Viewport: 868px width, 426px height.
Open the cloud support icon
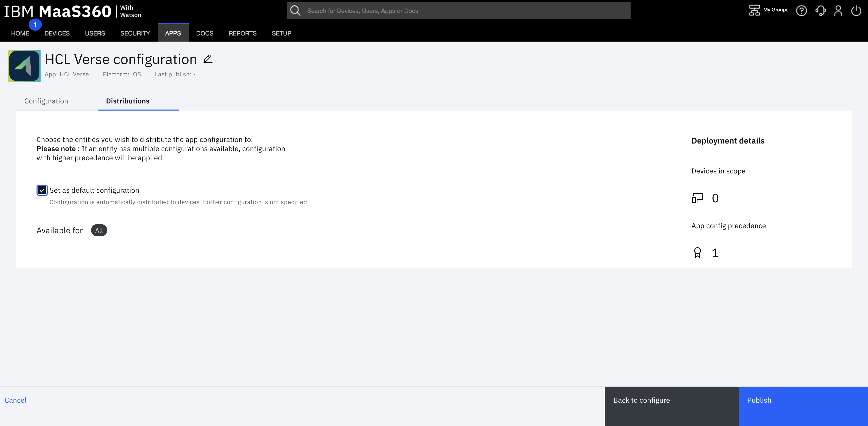click(821, 10)
